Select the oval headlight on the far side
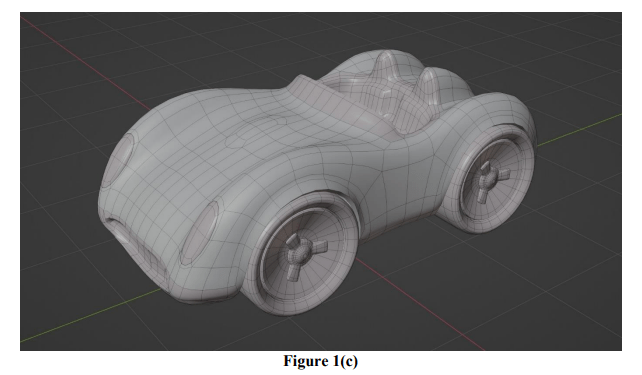Screen dimensions: 642x375 (x=121, y=160)
